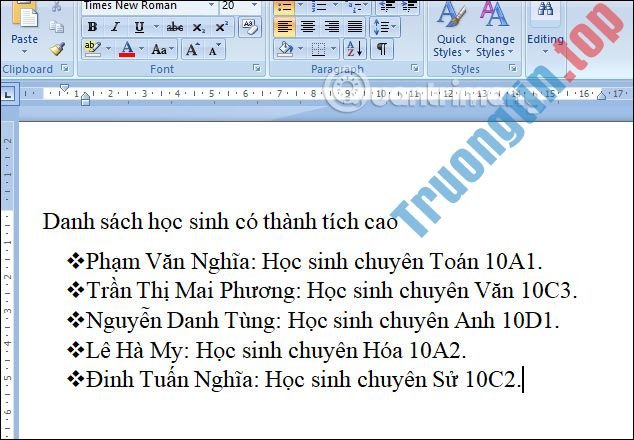
Task: Open the Quick Styles label dropdown
Action: [x=451, y=46]
